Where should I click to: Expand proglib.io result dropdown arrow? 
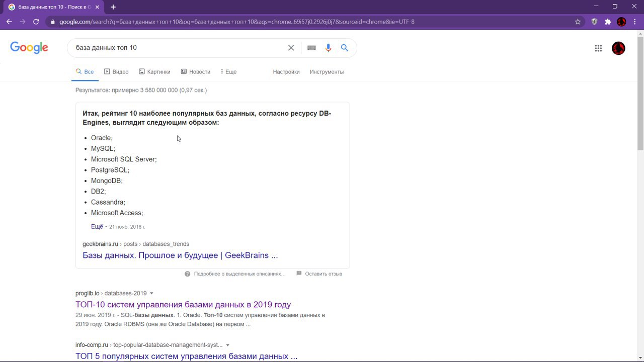pyautogui.click(x=151, y=294)
